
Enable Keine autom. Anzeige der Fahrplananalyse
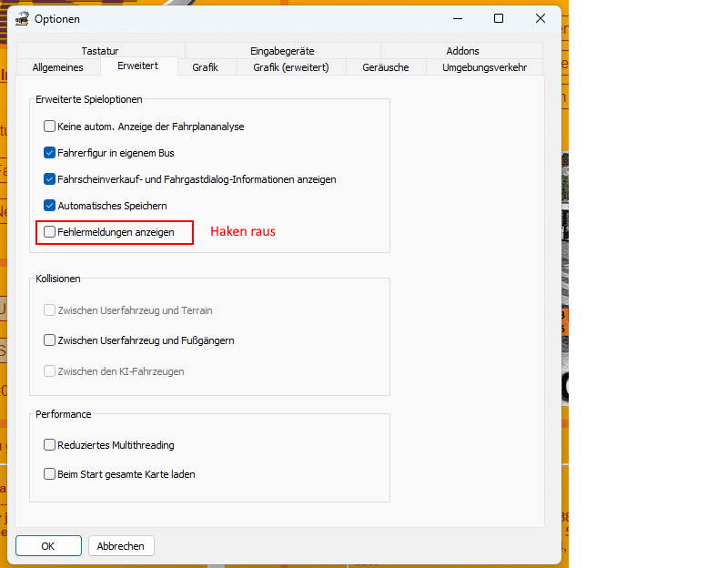pos(50,127)
